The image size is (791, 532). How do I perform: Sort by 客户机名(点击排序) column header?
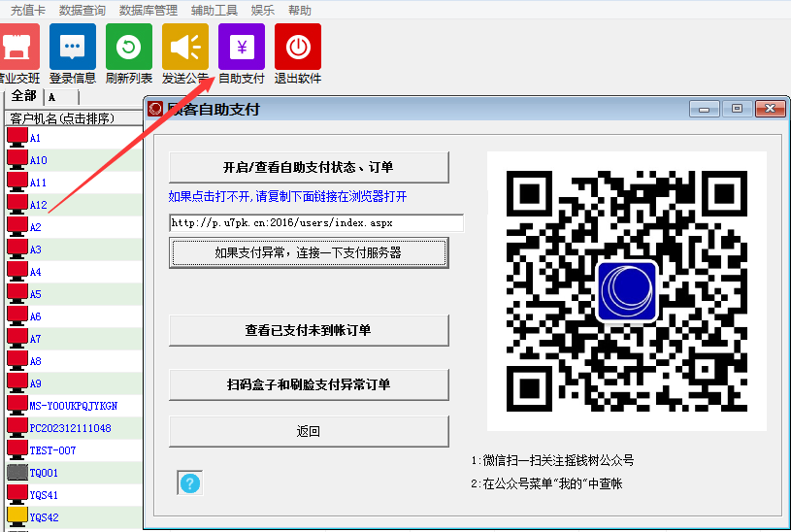click(x=74, y=118)
